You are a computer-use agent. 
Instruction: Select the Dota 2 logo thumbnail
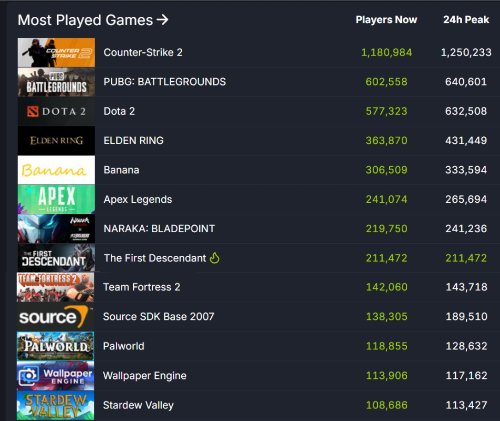pyautogui.click(x=56, y=111)
